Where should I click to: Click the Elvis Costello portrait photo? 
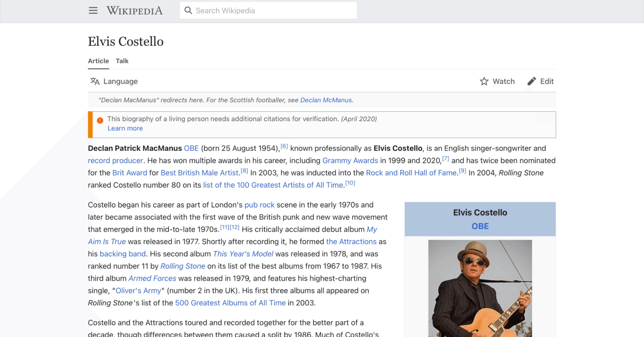(x=480, y=288)
